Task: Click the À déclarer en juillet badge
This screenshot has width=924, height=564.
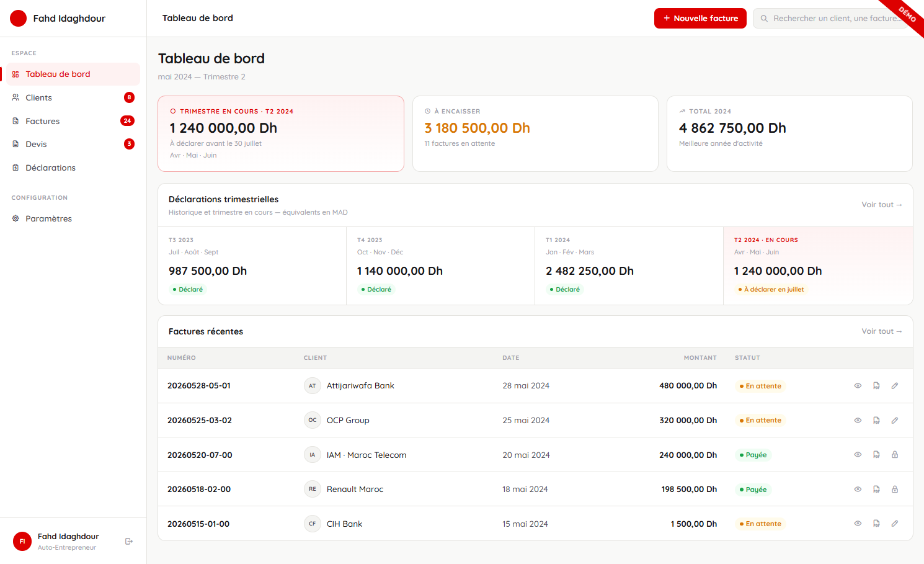Action: pyautogui.click(x=771, y=290)
